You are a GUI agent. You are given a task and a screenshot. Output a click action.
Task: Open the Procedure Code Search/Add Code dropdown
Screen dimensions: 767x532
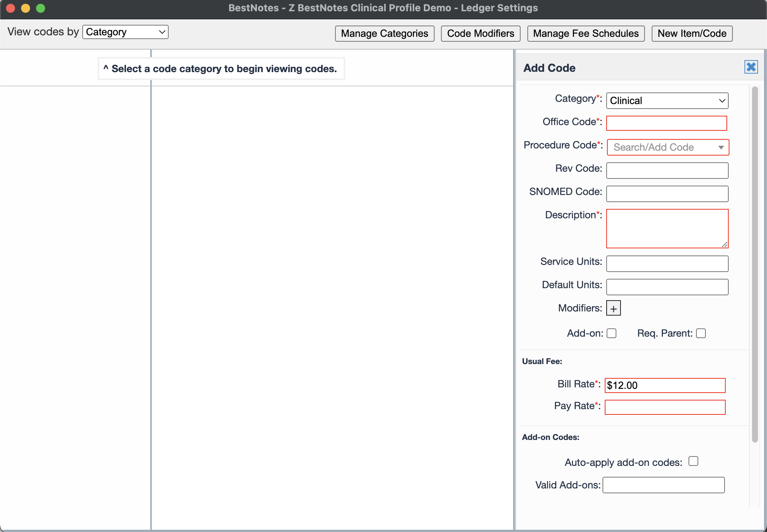point(668,147)
